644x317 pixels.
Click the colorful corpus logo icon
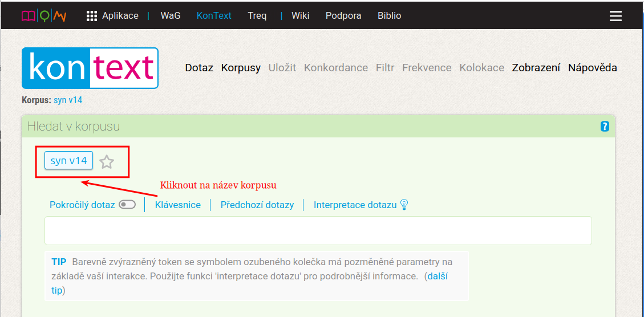click(x=44, y=16)
